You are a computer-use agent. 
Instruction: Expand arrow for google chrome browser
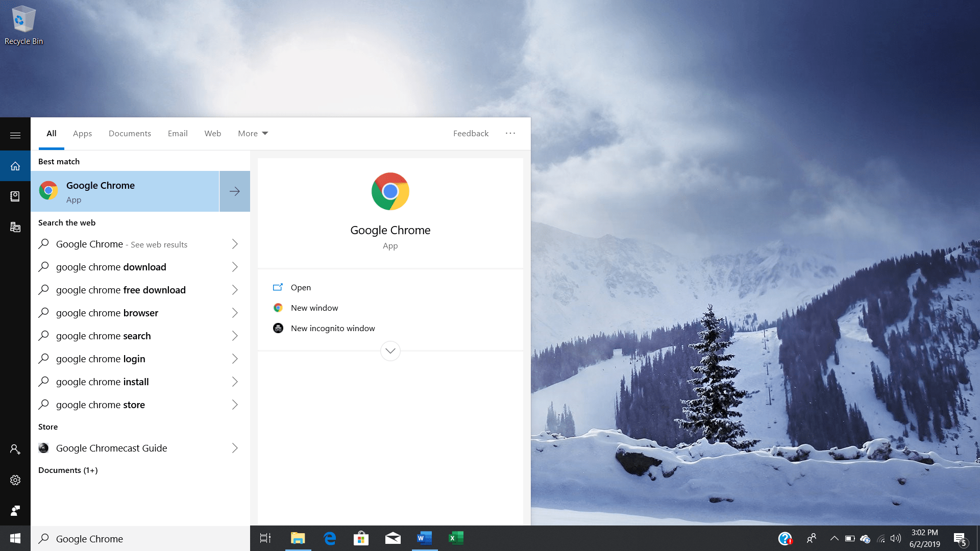[235, 313]
